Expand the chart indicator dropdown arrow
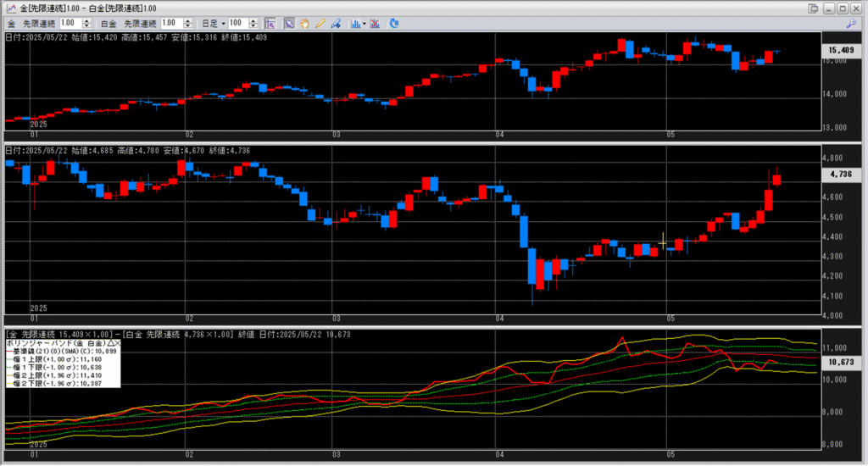 [364, 23]
